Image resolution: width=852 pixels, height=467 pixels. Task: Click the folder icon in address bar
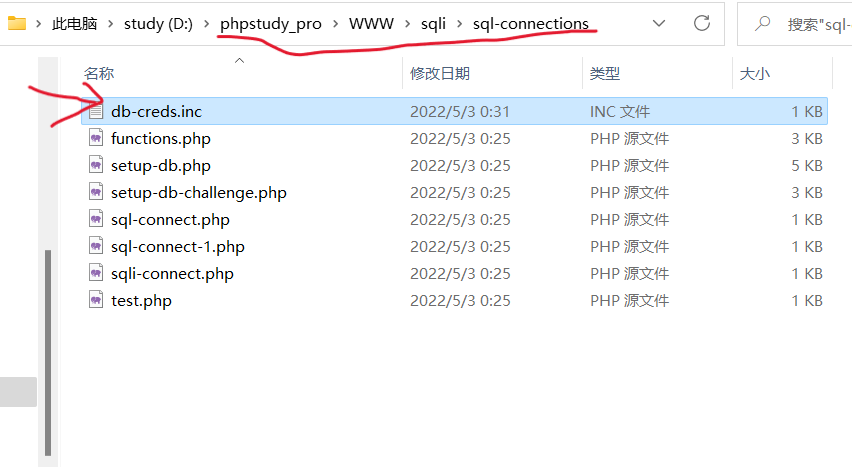tap(17, 23)
